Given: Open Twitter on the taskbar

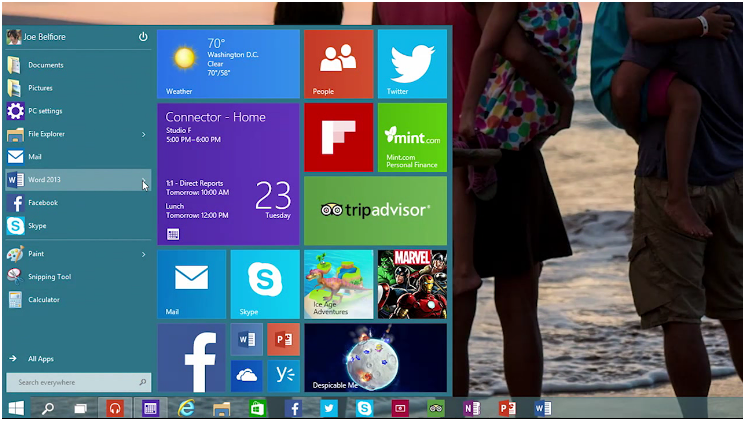Looking at the screenshot, I should coord(329,408).
